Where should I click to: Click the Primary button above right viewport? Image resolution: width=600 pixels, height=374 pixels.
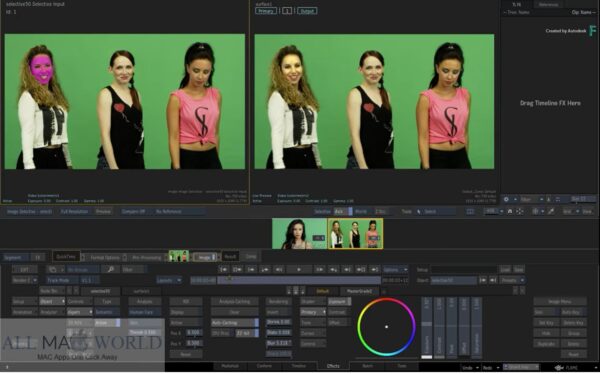click(x=266, y=11)
